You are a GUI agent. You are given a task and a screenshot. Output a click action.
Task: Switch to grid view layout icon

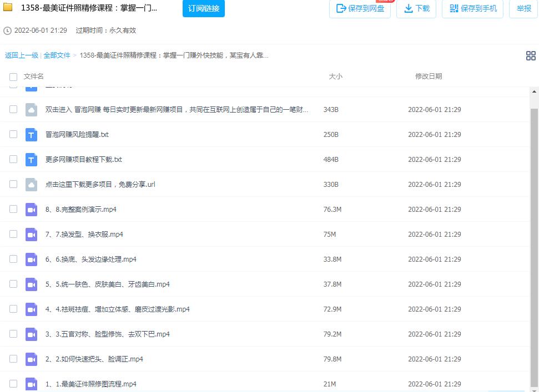pyautogui.click(x=531, y=55)
